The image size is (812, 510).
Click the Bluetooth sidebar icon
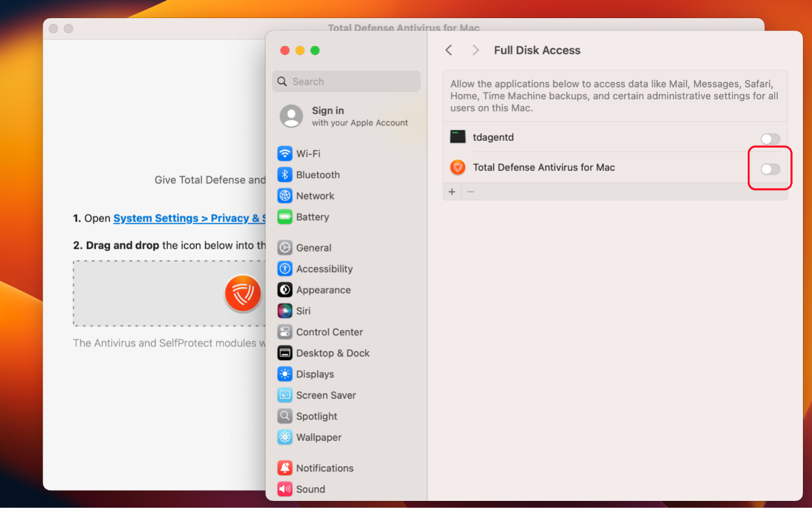285,175
